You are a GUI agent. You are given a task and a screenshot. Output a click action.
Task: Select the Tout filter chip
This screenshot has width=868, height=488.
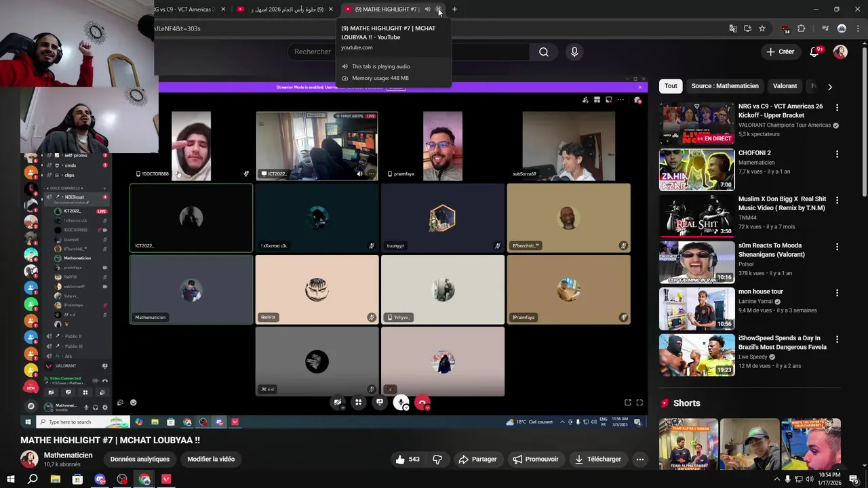pyautogui.click(x=671, y=86)
